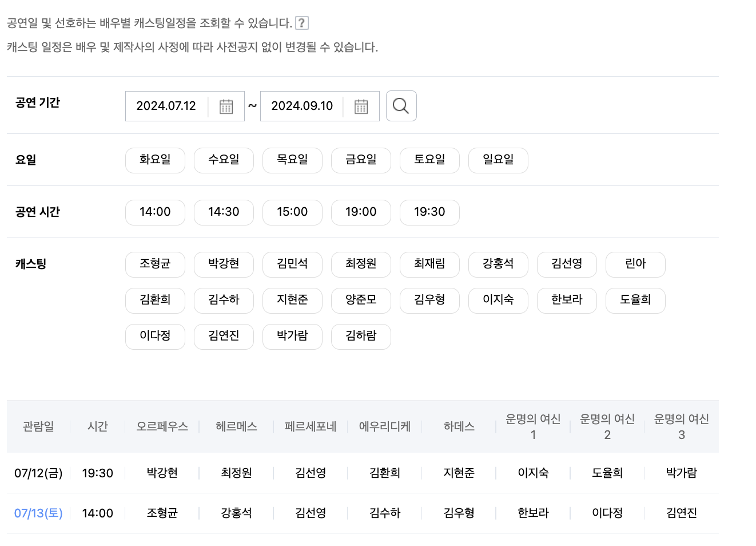
Task: Choose 김수하 in the casting filter
Action: click(224, 300)
